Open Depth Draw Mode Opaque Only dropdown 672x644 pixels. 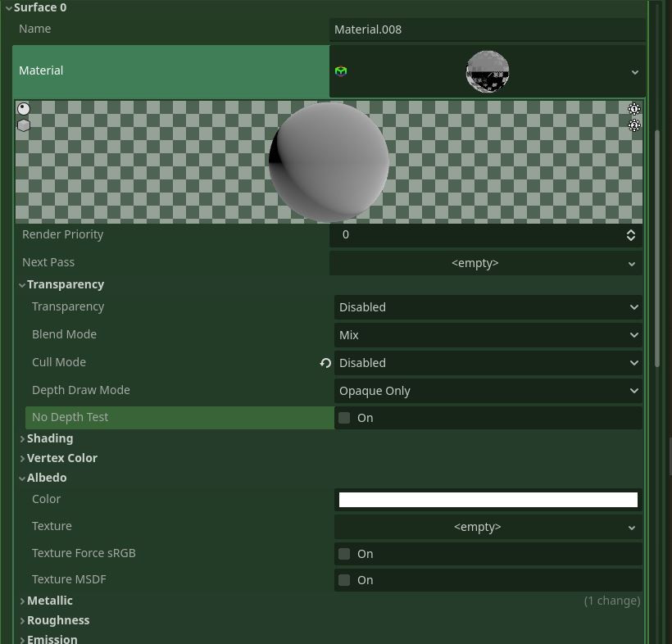tap(488, 391)
